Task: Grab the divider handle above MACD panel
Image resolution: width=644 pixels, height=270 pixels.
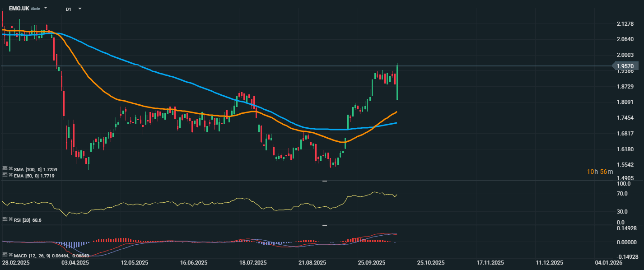Action: (324, 225)
